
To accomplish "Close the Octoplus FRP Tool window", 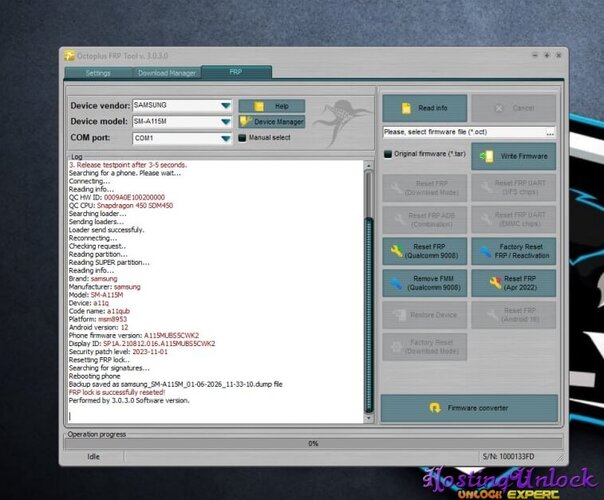I will 559,55.
